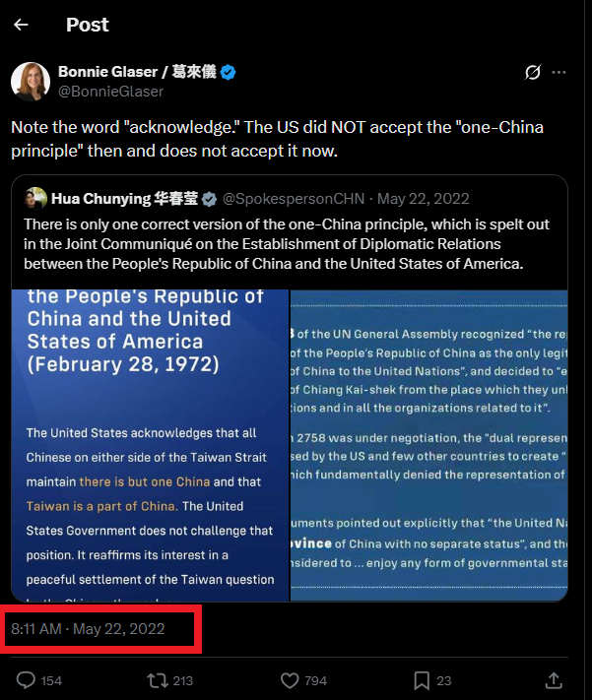The height and width of the screenshot is (700, 592).
Task: Like the post with heart icon
Action: coord(303,680)
